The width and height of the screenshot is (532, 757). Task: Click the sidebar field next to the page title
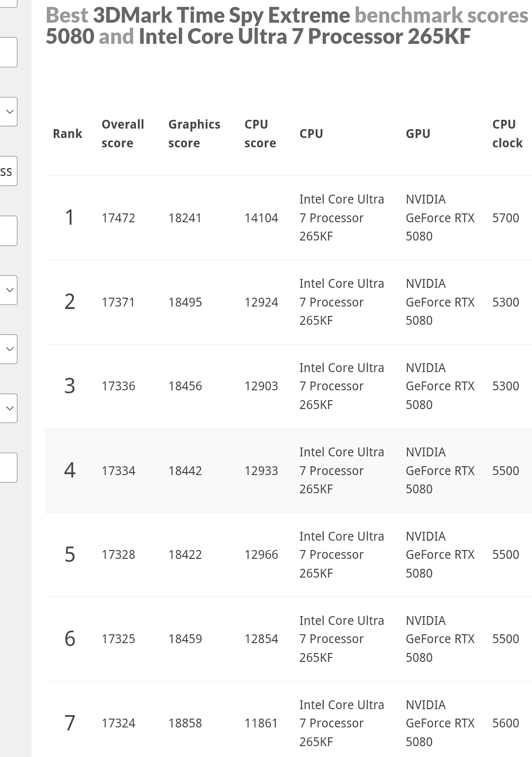click(x=8, y=52)
